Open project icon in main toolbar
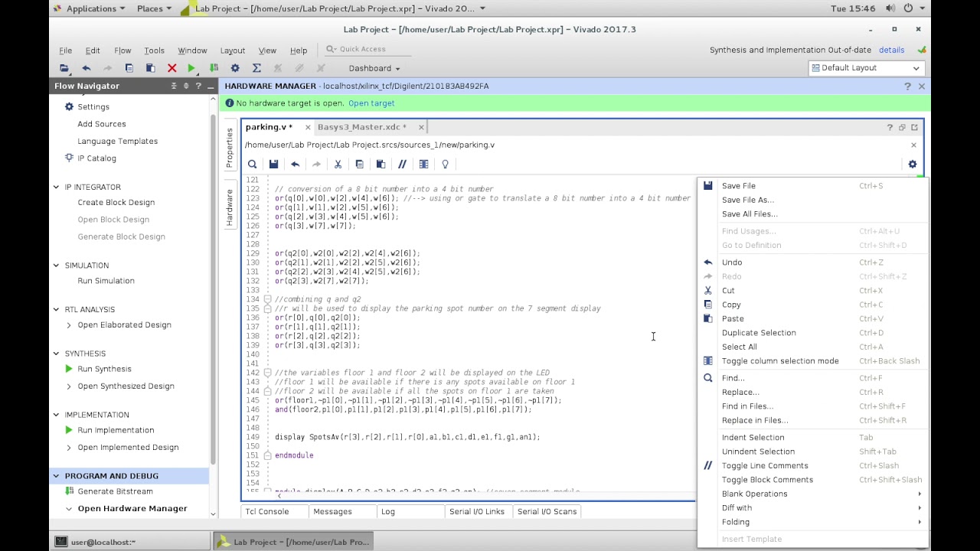Screen dimensions: 980x551 (64, 68)
